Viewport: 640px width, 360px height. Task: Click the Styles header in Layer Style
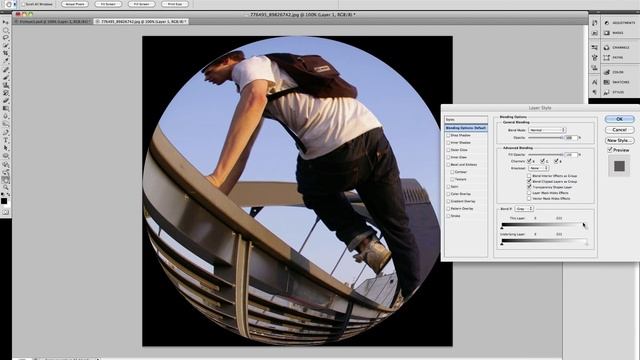pyautogui.click(x=466, y=120)
